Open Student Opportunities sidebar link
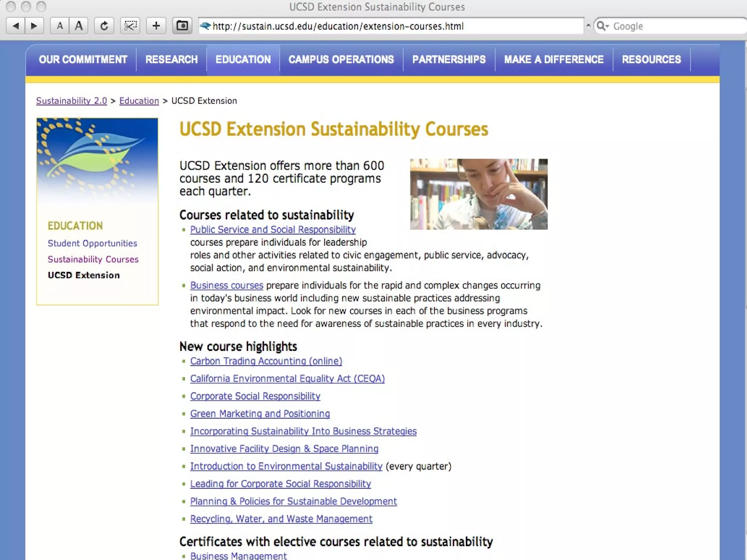 [92, 243]
